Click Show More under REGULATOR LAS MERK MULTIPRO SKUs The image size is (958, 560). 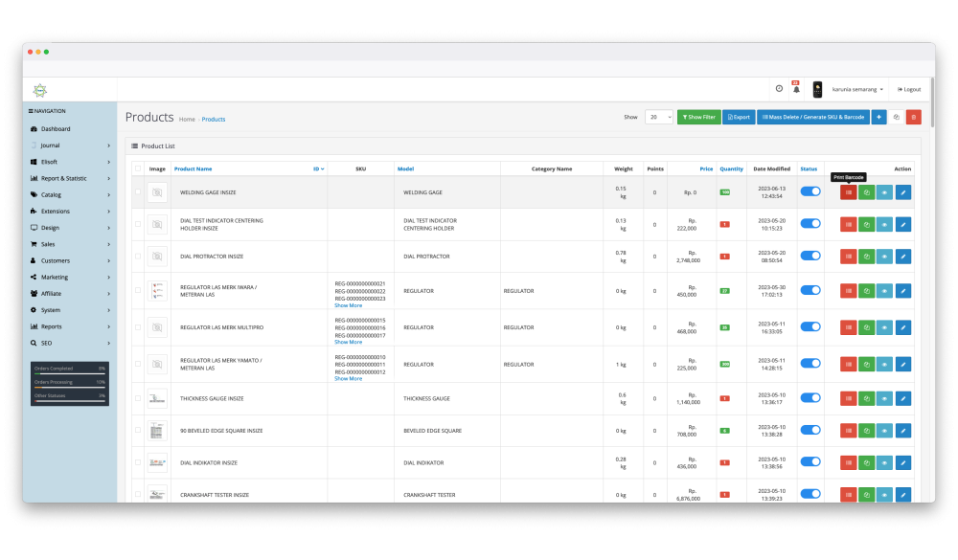click(x=348, y=342)
